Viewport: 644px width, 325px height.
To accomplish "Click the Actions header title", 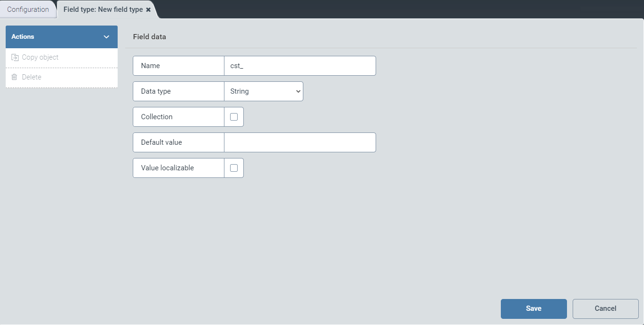I will (23, 37).
